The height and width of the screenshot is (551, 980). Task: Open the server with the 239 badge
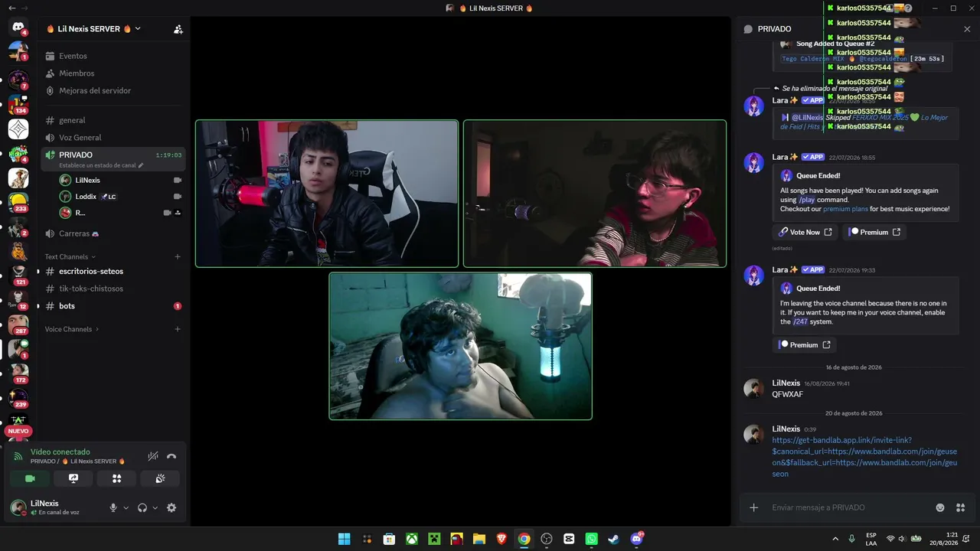pos(18,398)
